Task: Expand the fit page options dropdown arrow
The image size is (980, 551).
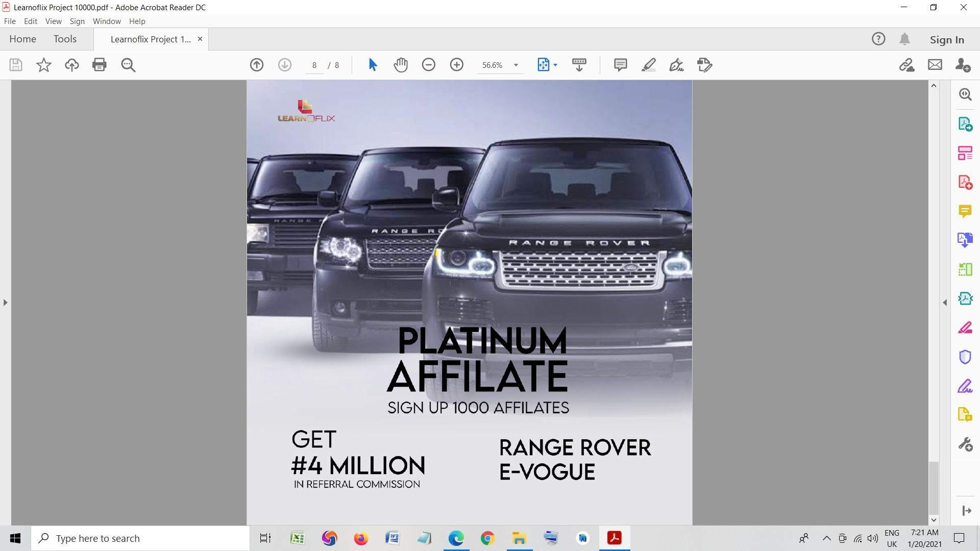Action: (555, 65)
